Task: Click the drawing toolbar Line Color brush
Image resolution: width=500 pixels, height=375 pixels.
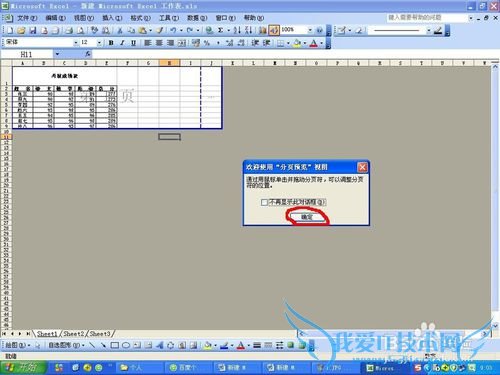Action: (224, 345)
